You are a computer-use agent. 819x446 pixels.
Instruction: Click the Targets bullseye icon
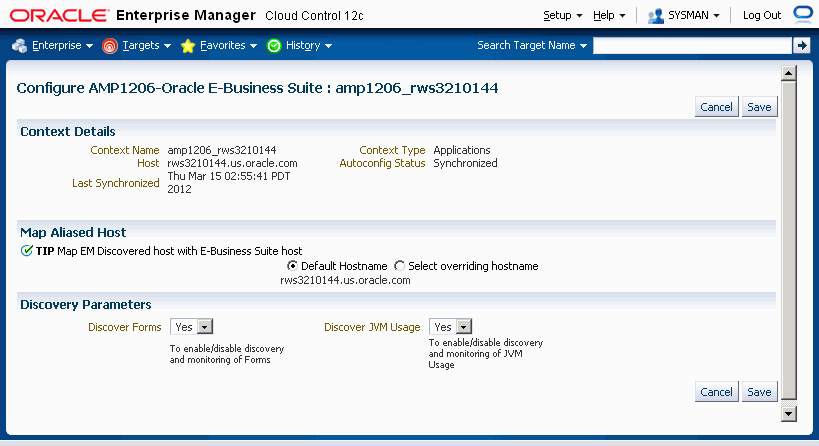[110, 46]
